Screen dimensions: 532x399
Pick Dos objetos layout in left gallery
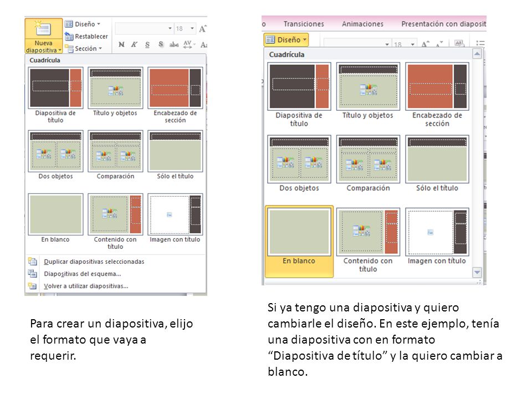click(x=55, y=155)
